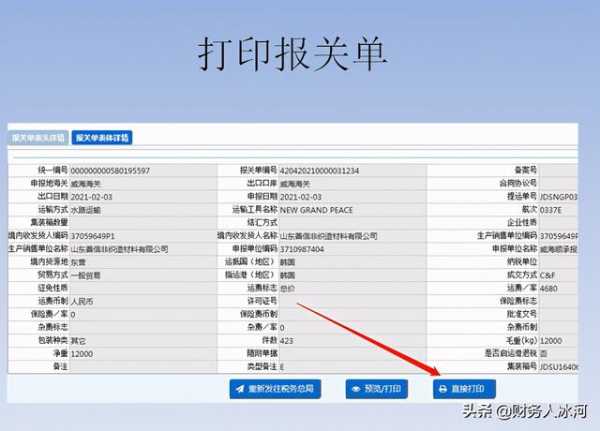The height and width of the screenshot is (431, 600).
Task: Click the 统一编号 value field
Action: tap(140, 171)
